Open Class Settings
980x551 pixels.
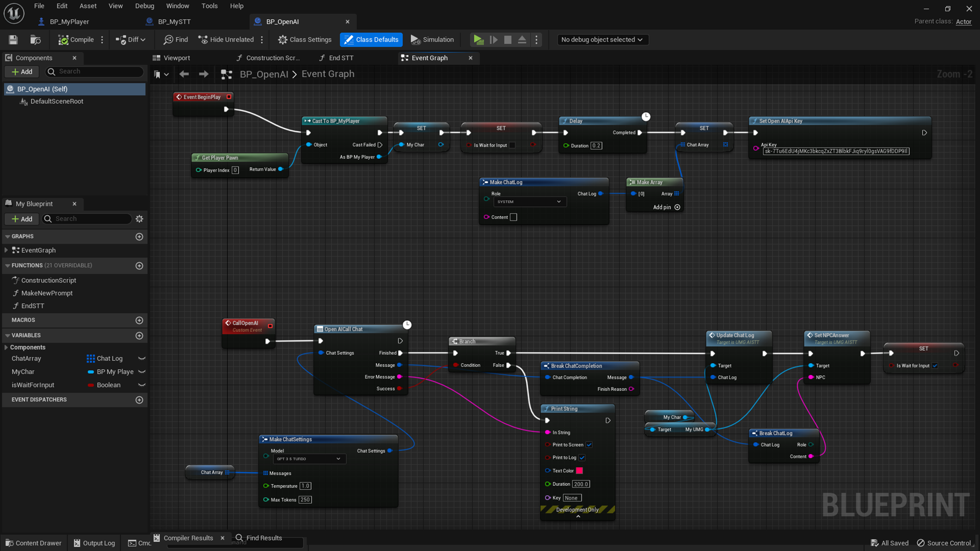[x=304, y=40]
